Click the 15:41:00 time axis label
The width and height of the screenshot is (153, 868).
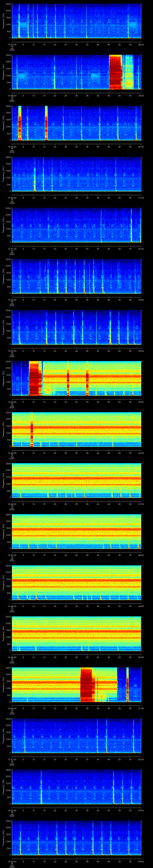(12, 249)
